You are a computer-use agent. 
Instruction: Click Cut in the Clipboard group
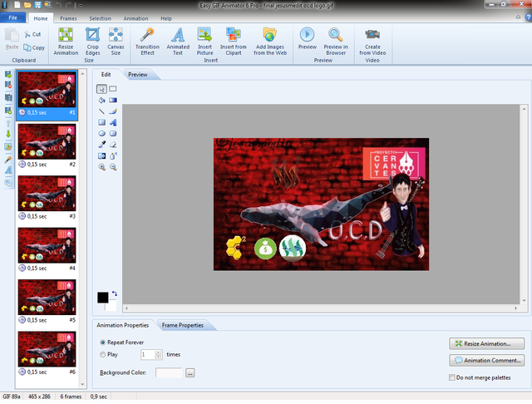pyautogui.click(x=32, y=34)
